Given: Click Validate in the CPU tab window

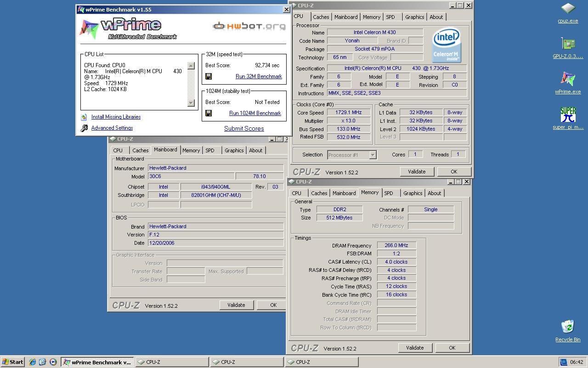Looking at the screenshot, I should 417,172.
